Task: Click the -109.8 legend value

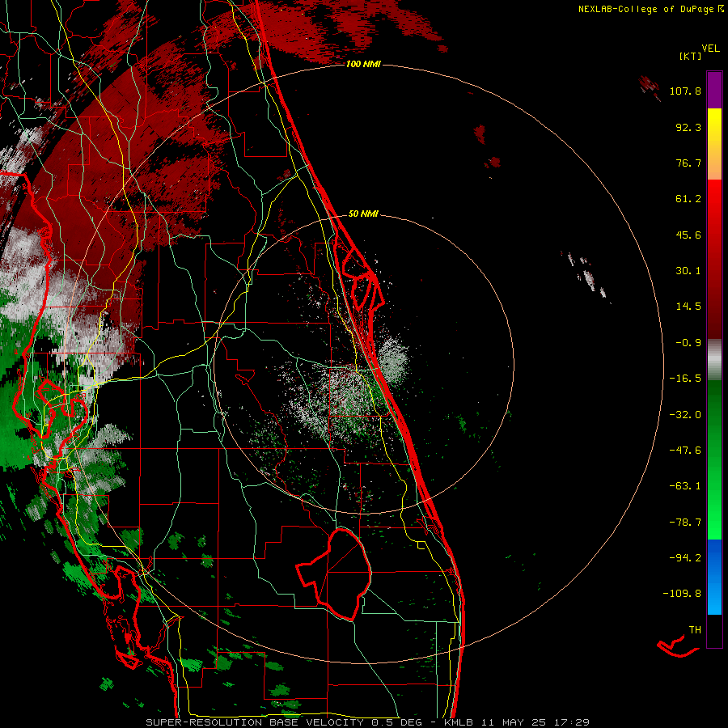Action: (682, 594)
